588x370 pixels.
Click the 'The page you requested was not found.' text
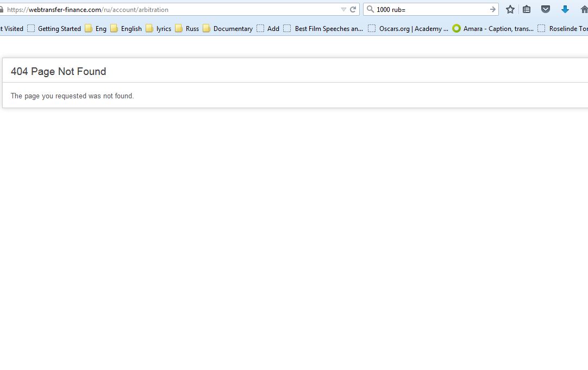(72, 96)
